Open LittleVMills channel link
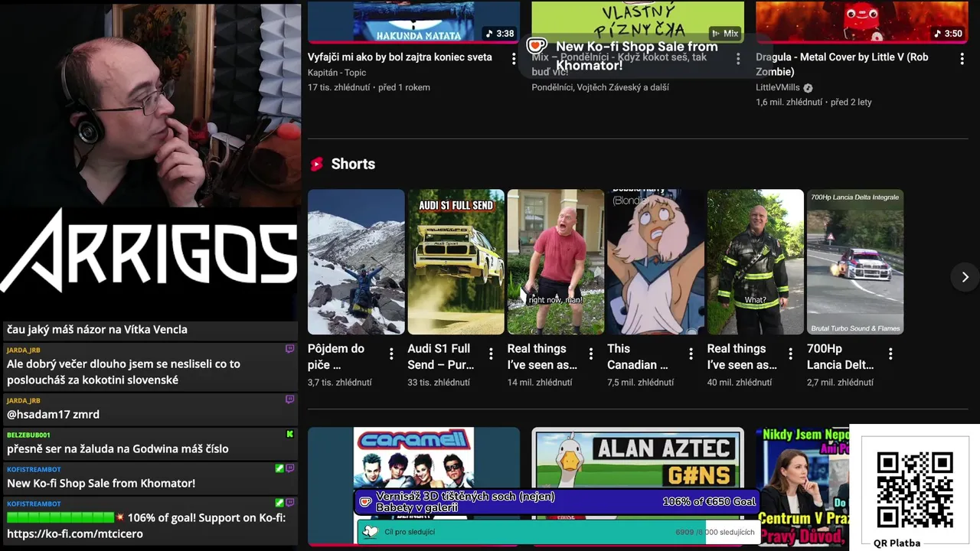Screen dimensions: 980x551 pos(777,88)
